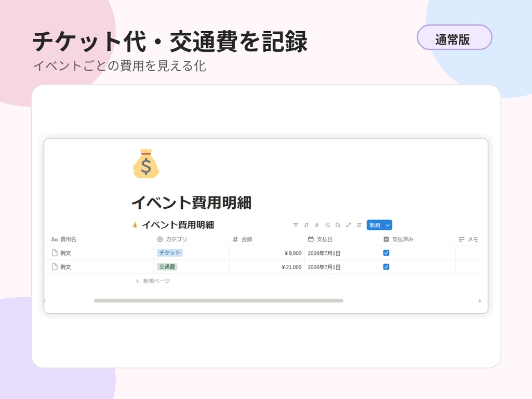Image resolution: width=532 pixels, height=399 pixels.
Task: Click small money bag icon beside database title
Action: [x=135, y=225]
